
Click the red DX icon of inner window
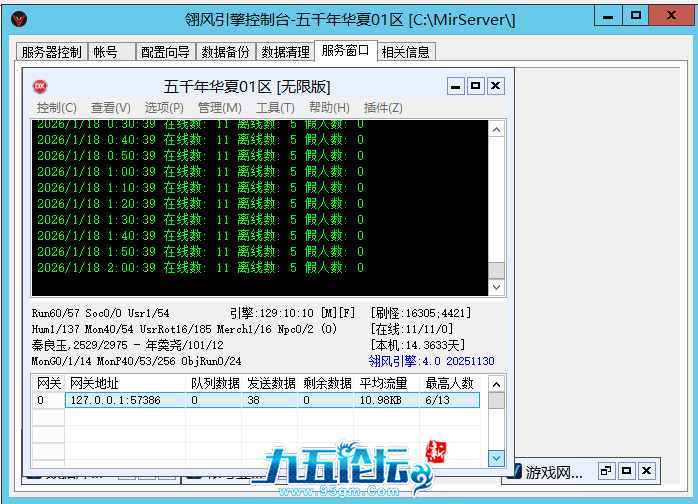click(x=40, y=86)
